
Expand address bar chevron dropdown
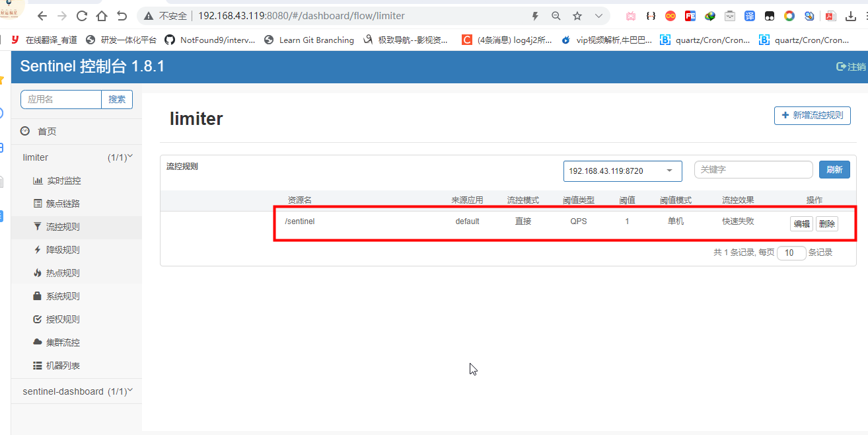[598, 16]
